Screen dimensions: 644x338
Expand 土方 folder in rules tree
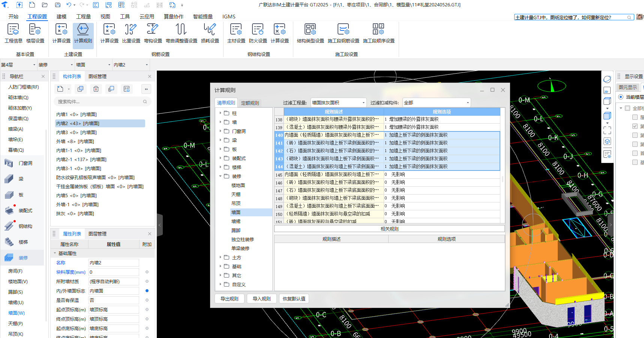click(x=220, y=257)
